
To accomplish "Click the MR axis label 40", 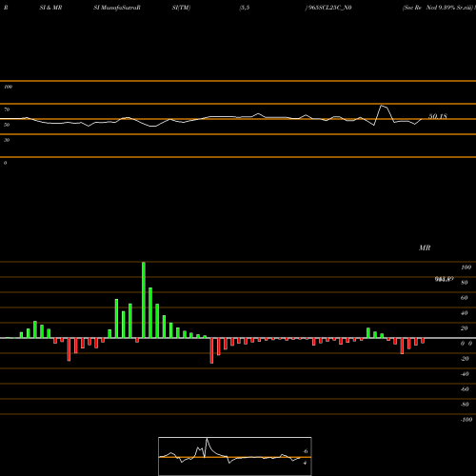I will coord(465,313).
